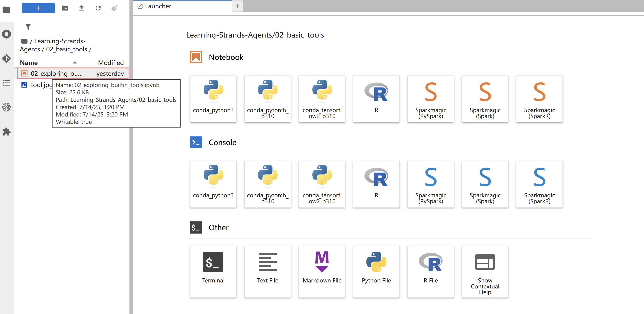
Task: Launch an R console
Action: pos(376,184)
